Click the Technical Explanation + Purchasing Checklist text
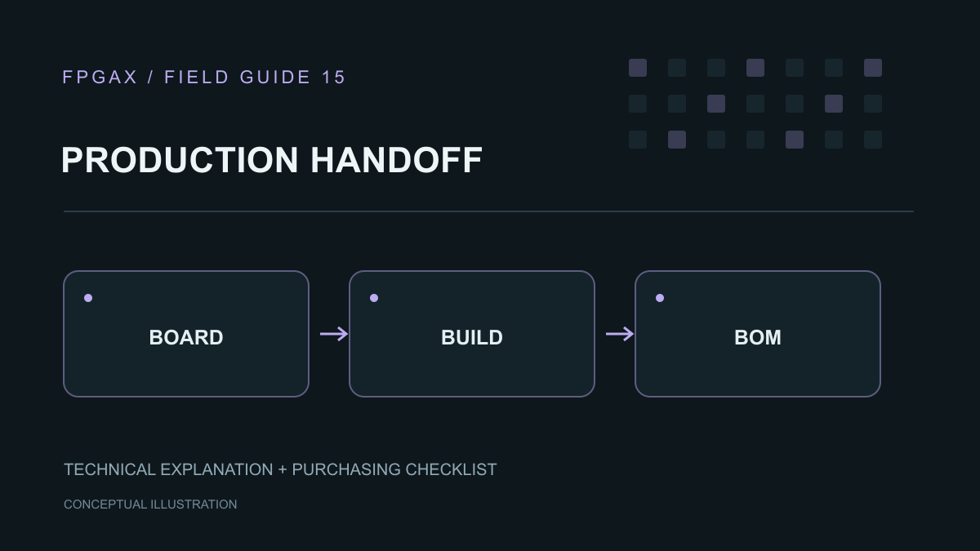 (x=280, y=469)
